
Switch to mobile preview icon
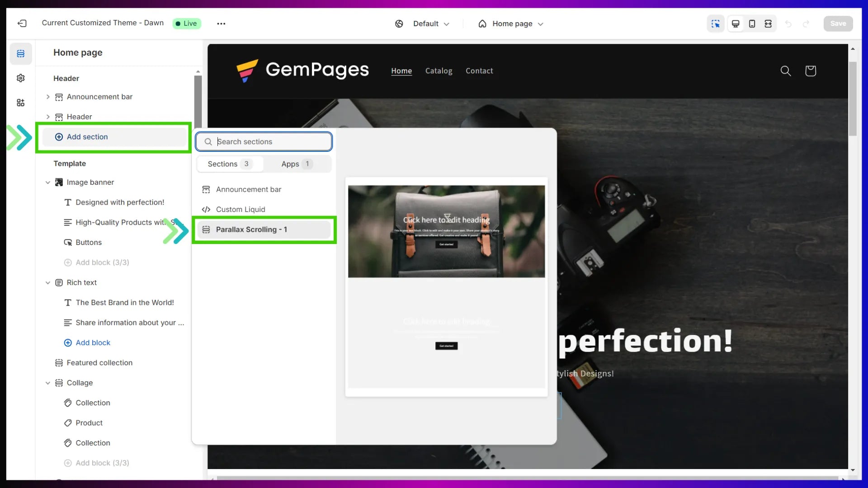pyautogui.click(x=752, y=23)
